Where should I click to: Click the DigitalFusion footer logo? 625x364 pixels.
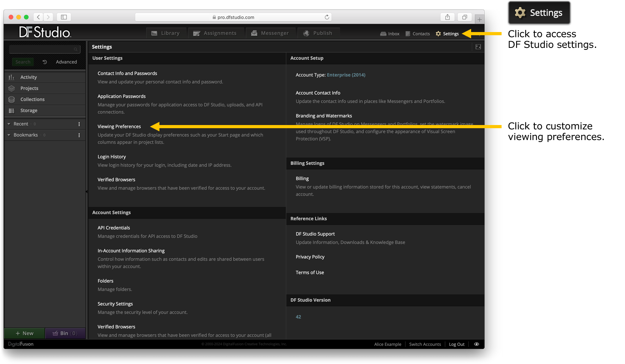click(21, 344)
